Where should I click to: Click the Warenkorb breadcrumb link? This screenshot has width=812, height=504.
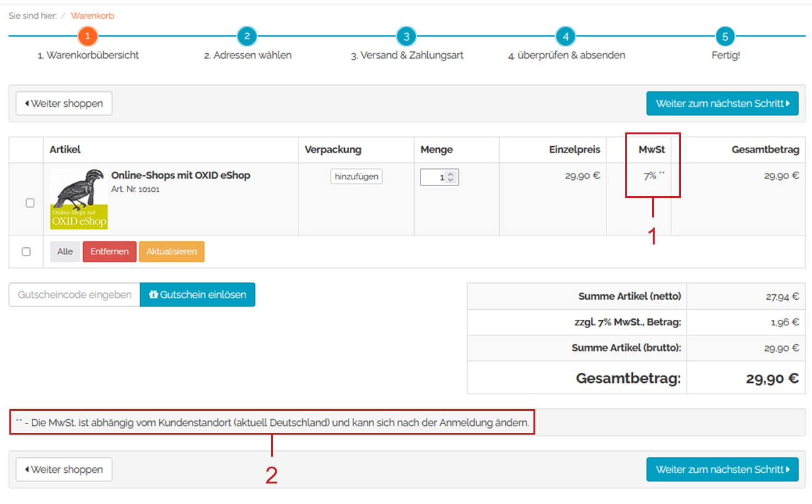point(92,16)
